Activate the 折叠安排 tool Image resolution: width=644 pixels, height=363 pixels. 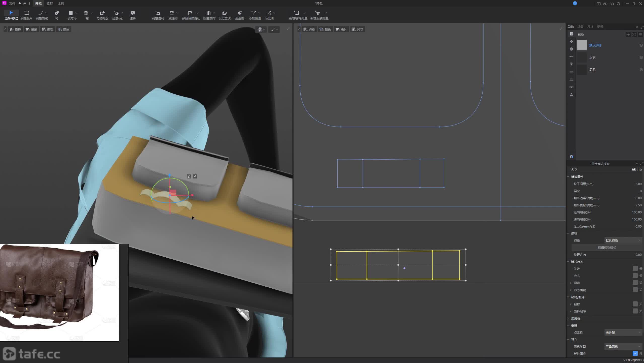[x=209, y=15]
